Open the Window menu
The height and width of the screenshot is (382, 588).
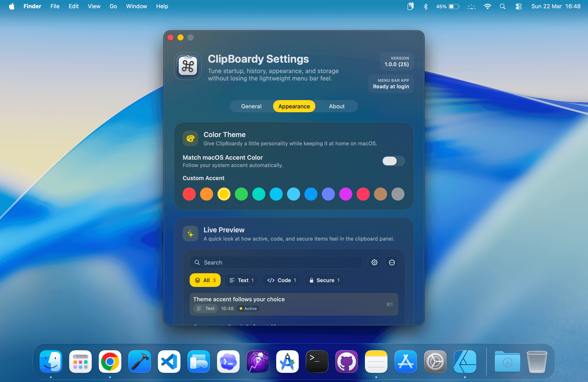tap(136, 6)
